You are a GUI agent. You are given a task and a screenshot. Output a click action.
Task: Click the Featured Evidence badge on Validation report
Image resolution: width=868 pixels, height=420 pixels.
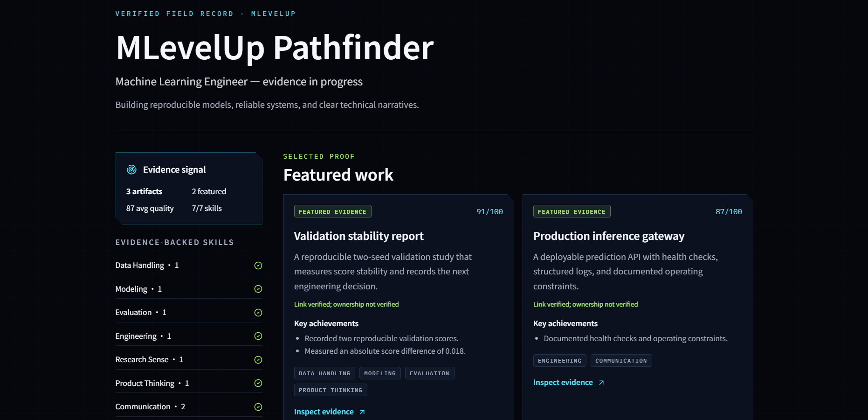coord(333,211)
